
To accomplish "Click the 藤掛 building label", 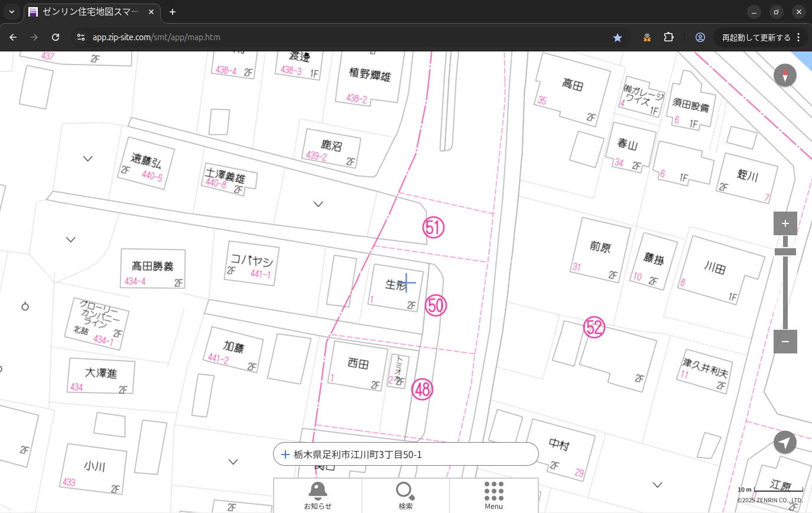I will (x=654, y=259).
